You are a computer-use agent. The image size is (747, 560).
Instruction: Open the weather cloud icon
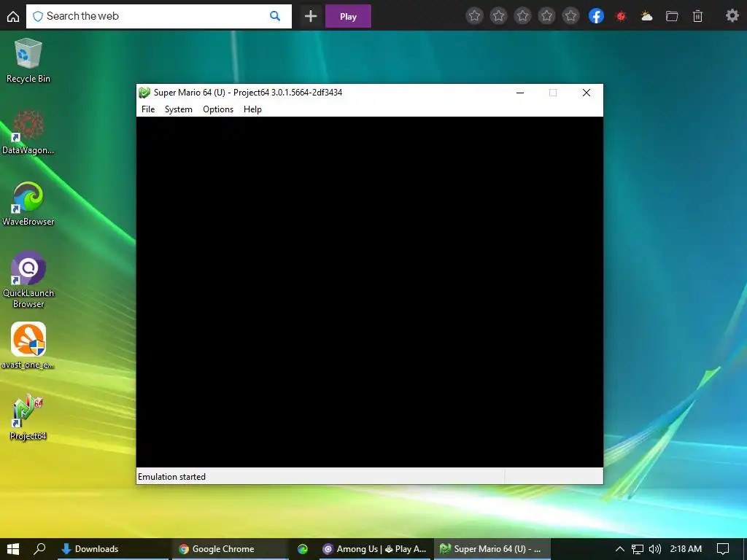(x=646, y=16)
